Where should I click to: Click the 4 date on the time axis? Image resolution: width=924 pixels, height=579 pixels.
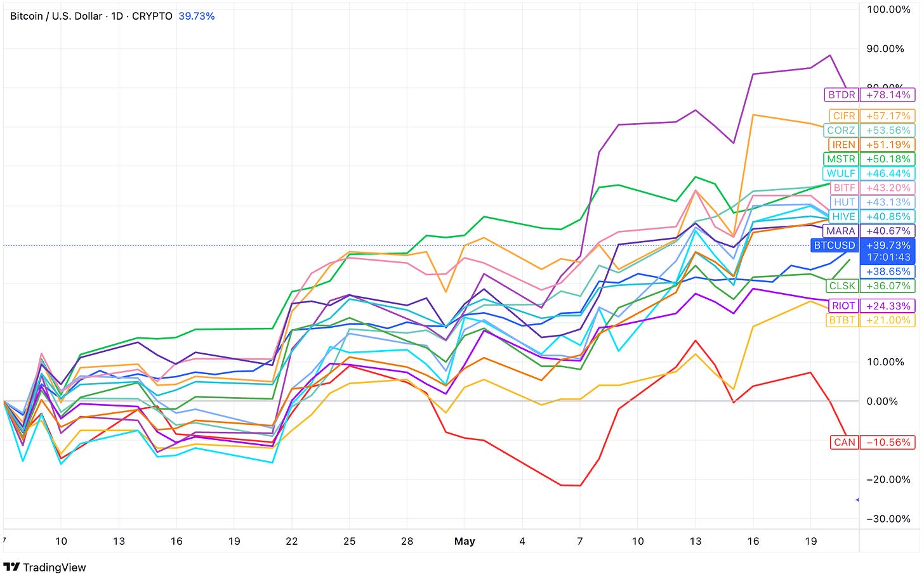pyautogui.click(x=522, y=541)
